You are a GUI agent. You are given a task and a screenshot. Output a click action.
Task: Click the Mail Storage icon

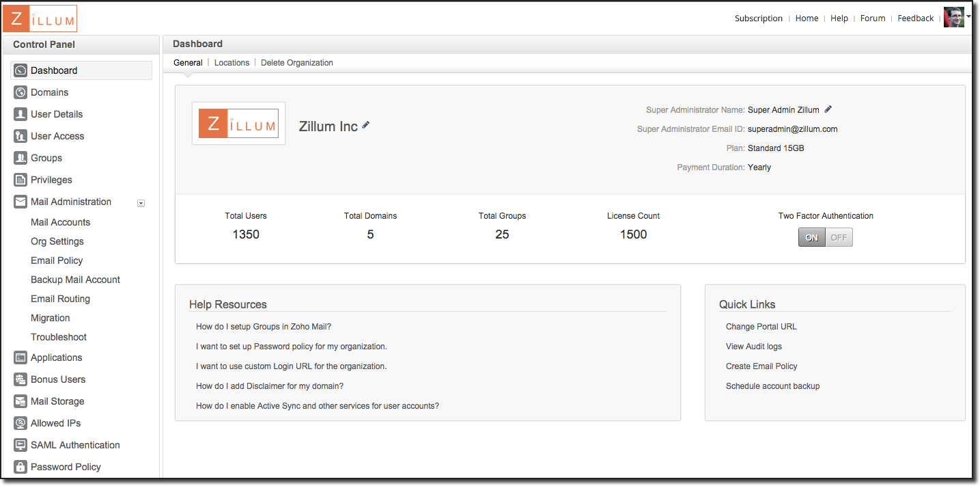[x=20, y=401]
